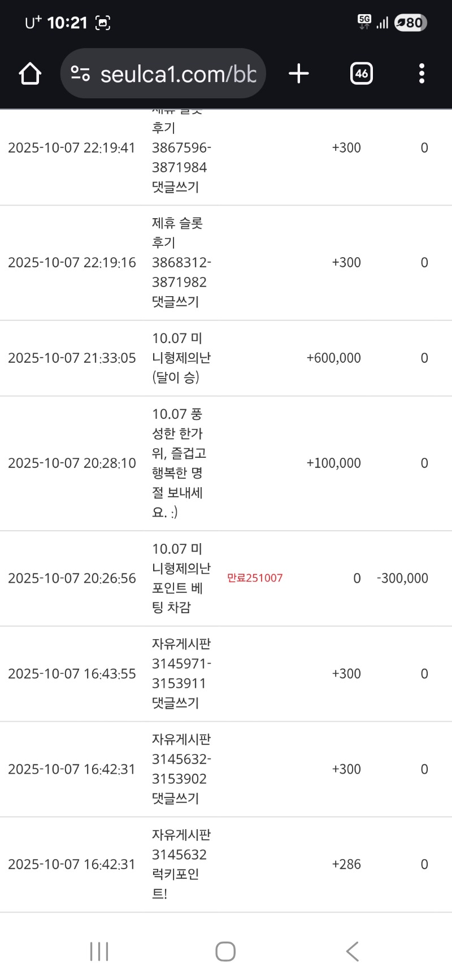Image resolution: width=452 pixels, height=980 pixels.
Task: Tap the red 만료251007 label
Action: [x=255, y=578]
